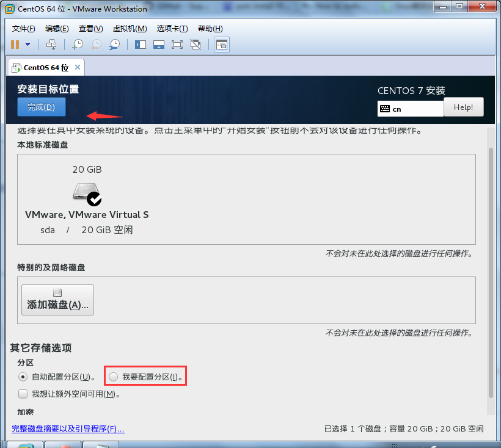
Task: Open the 虚拟机(M) menu
Action: click(130, 29)
